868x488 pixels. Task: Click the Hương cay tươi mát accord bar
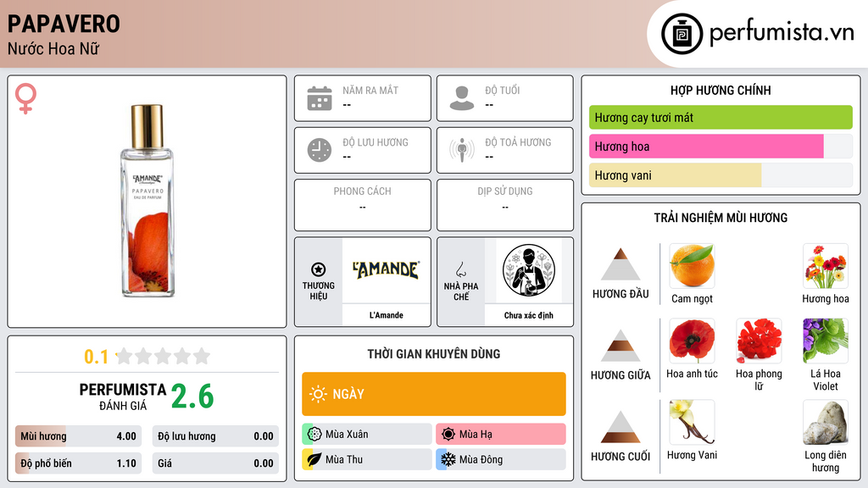click(721, 117)
